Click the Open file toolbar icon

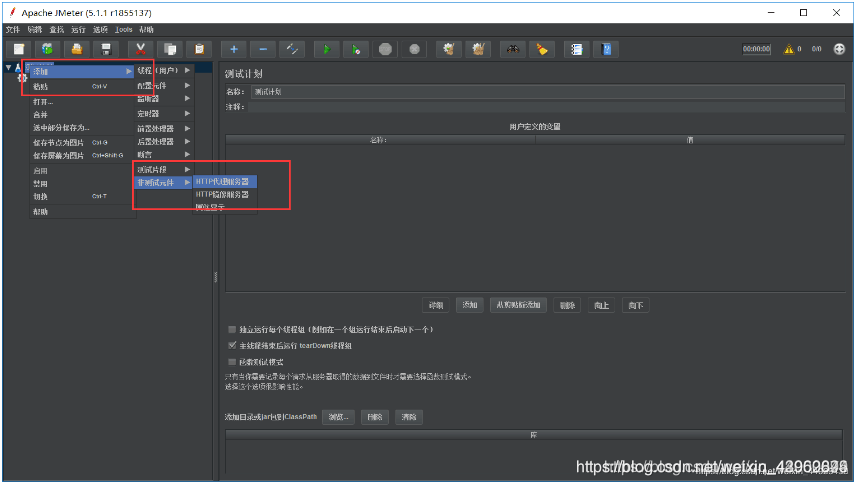77,49
